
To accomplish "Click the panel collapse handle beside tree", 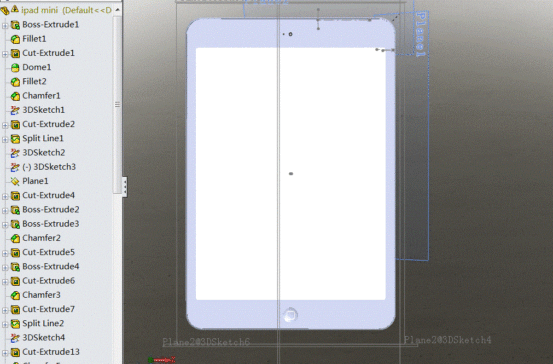I will pyautogui.click(x=125, y=187).
